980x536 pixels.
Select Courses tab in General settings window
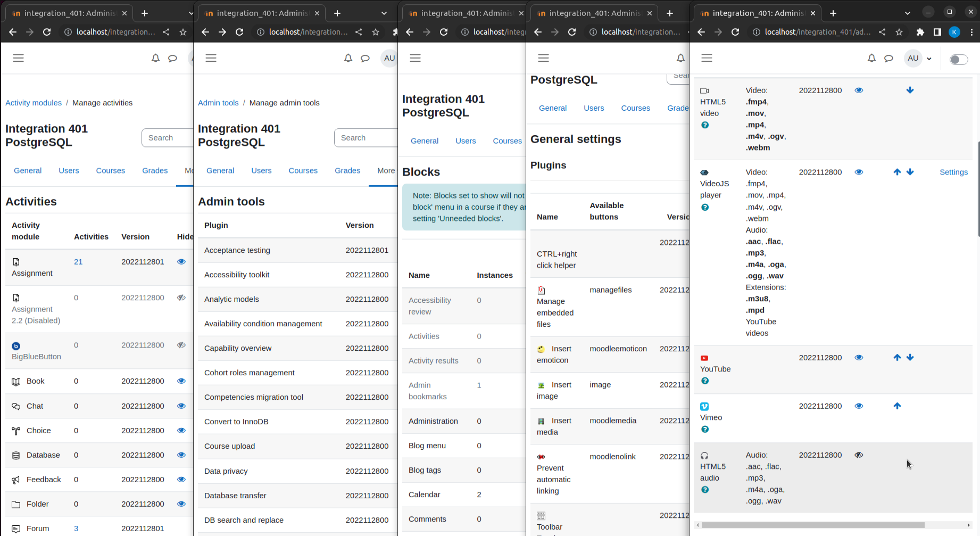click(x=635, y=108)
